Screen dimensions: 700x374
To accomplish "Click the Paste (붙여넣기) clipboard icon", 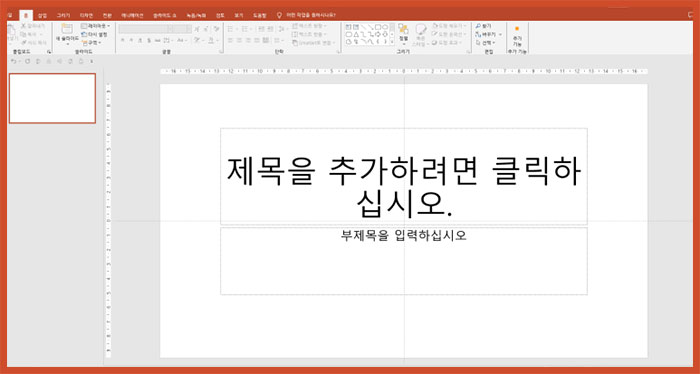I will pos(11,30).
